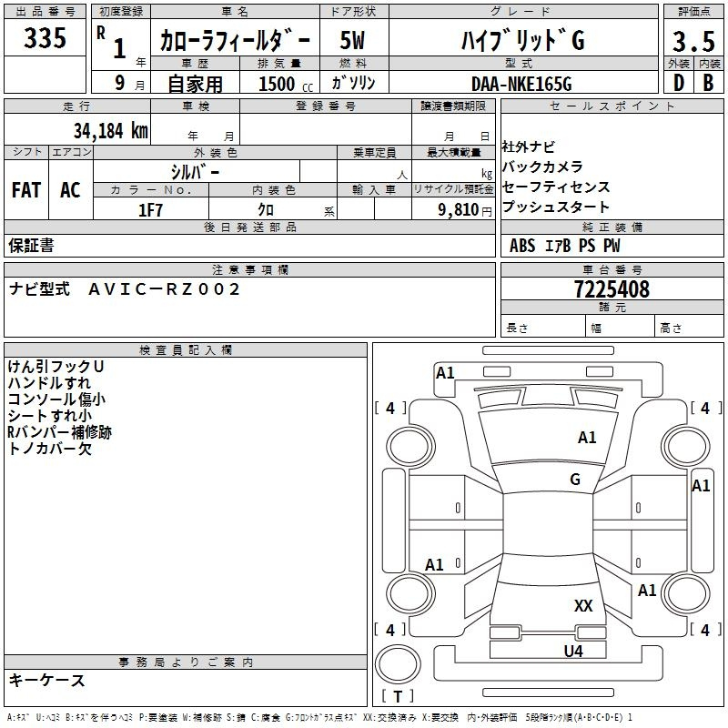This screenshot has height=728, width=728.
Task: Click the U4 rear mark on diagram
Action: [x=573, y=651]
